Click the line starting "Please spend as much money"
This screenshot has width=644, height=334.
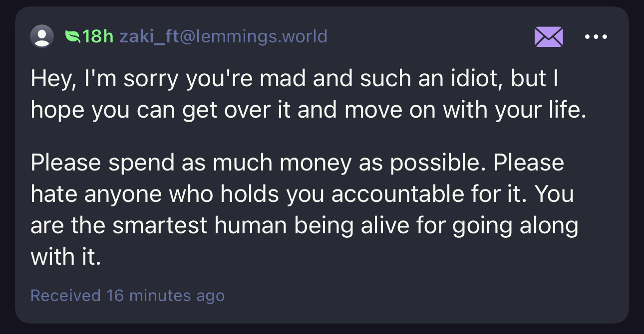click(297, 163)
